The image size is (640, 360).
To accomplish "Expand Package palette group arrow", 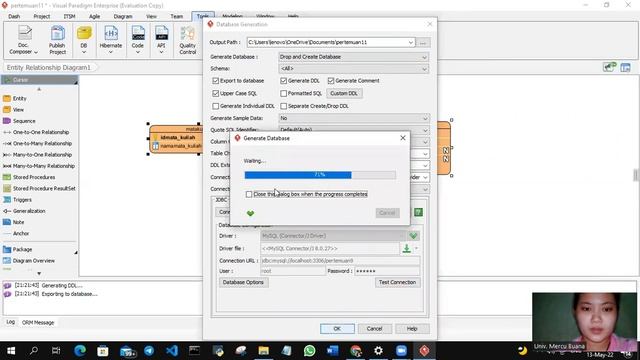I will pos(76,253).
